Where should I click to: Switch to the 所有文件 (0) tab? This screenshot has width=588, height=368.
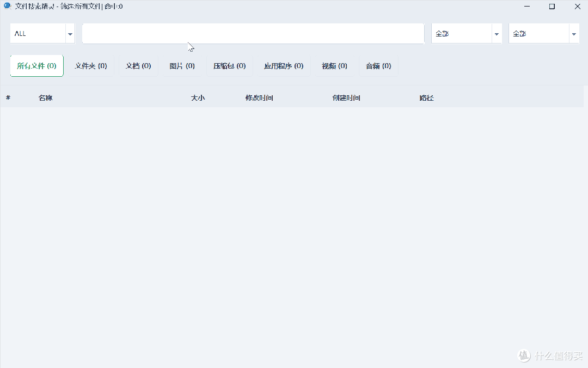37,66
